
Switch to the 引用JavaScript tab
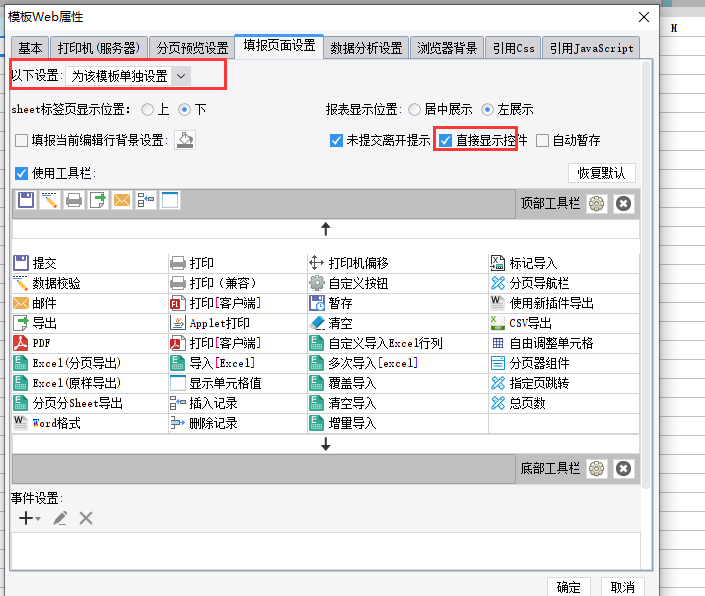tap(591, 48)
